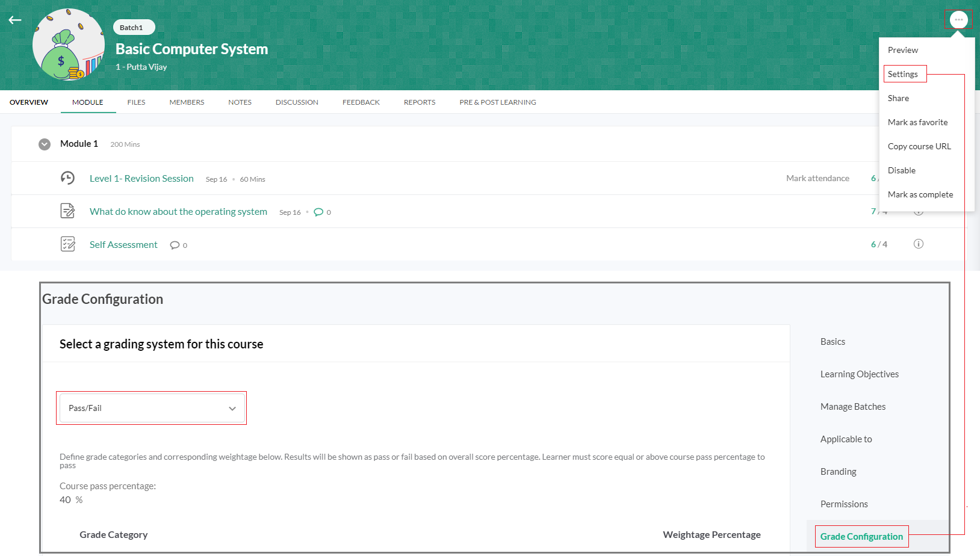This screenshot has width=980, height=556.
Task: Select Copy course URL menu entry
Action: point(919,146)
